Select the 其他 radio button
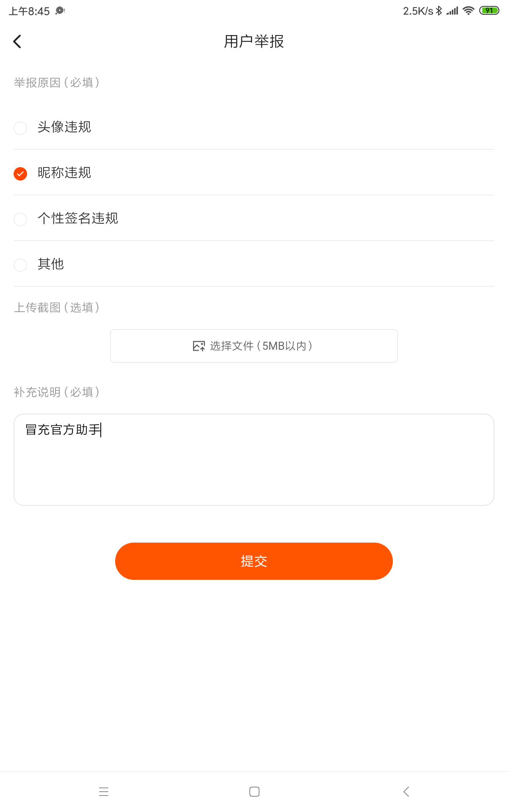Screen dimensions: 508x812 (x=20, y=265)
